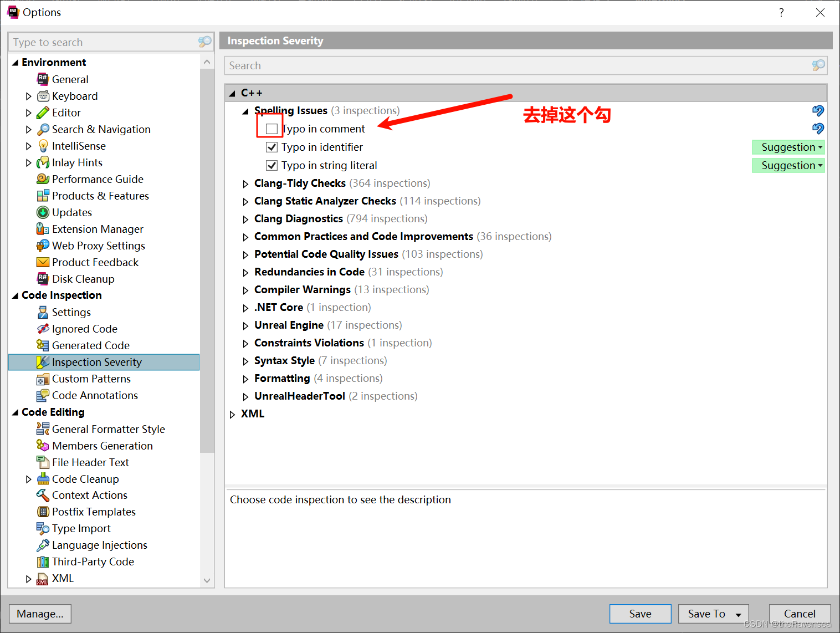Select the Inspection Severity page

pos(104,362)
